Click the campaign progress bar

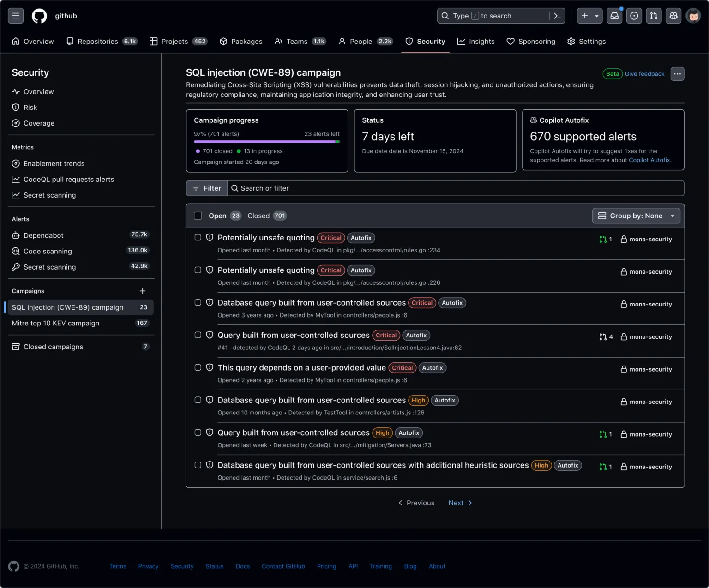coord(267,142)
